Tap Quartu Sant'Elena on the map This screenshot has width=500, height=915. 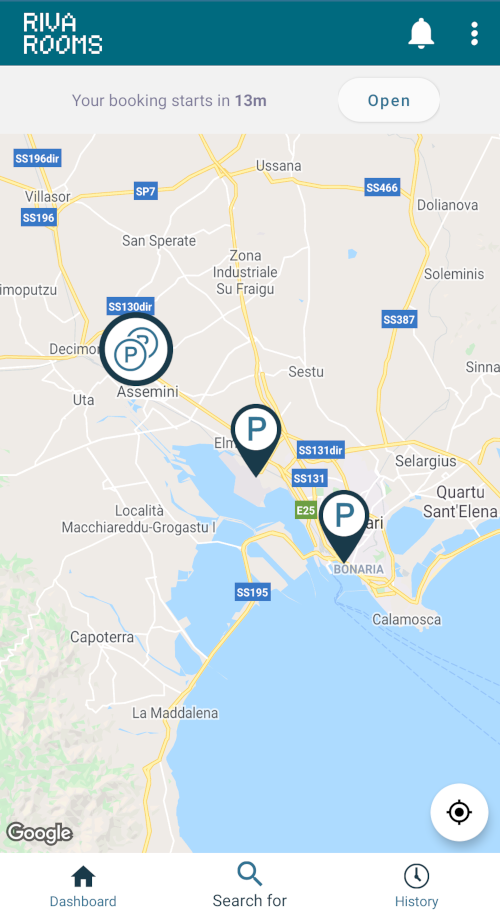click(460, 502)
